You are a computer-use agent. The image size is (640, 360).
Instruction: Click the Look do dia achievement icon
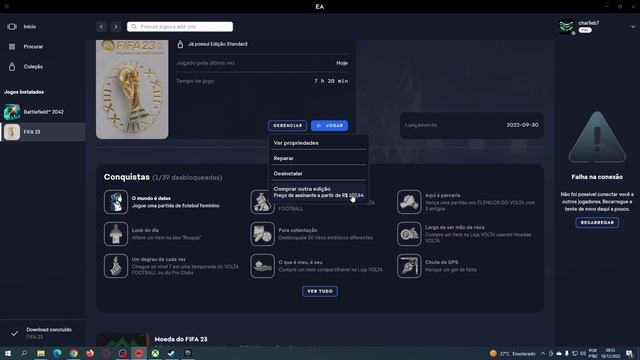[116, 234]
